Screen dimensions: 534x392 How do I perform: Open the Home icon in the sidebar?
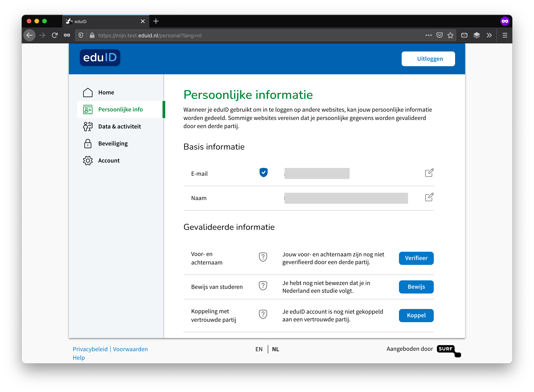(x=87, y=92)
